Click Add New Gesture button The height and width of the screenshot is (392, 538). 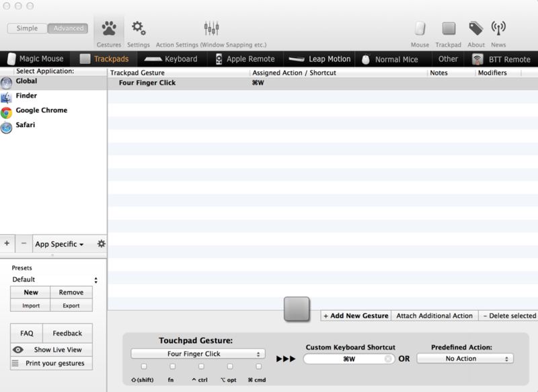click(x=356, y=315)
